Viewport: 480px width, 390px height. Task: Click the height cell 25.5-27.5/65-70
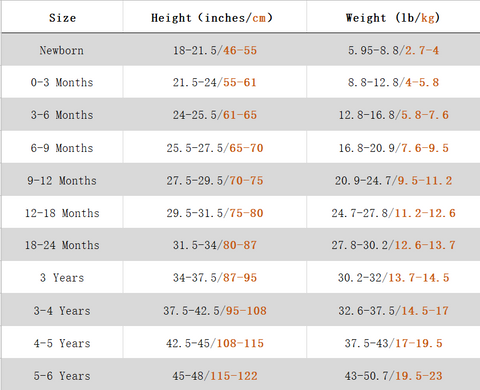point(215,147)
